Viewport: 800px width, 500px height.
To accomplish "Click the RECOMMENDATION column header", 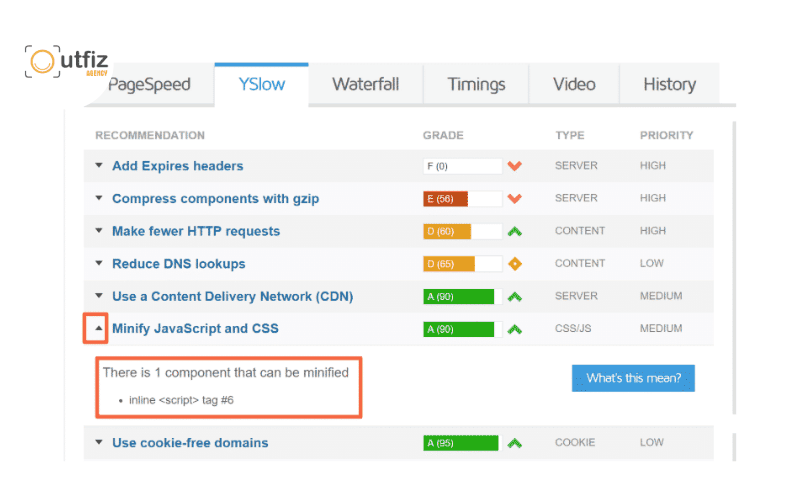I will coord(150,135).
